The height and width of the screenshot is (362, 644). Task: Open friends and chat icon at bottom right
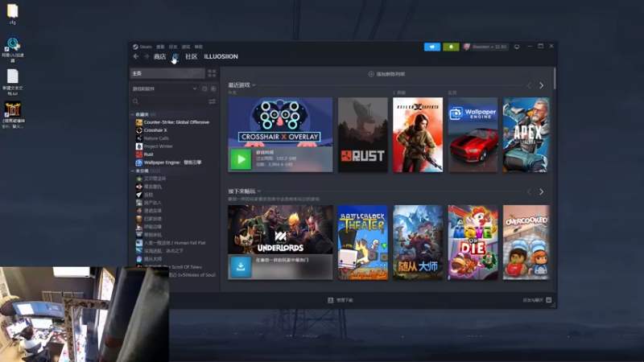pyautogui.click(x=549, y=300)
